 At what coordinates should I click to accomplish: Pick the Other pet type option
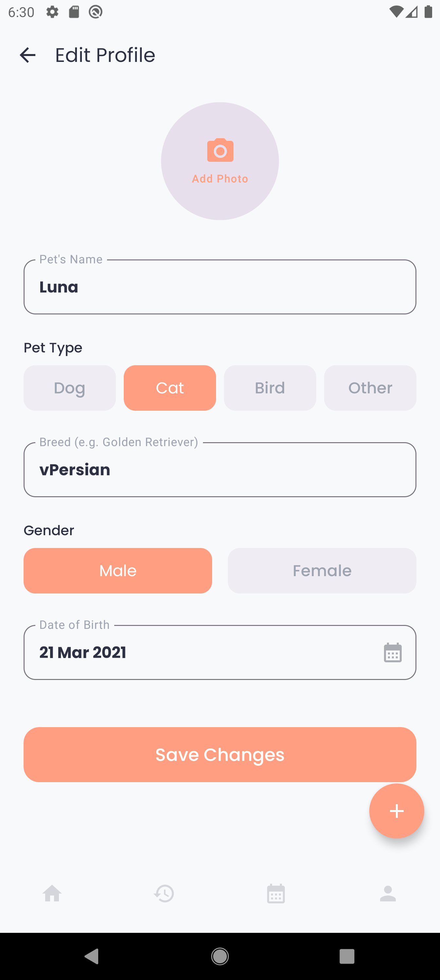370,388
